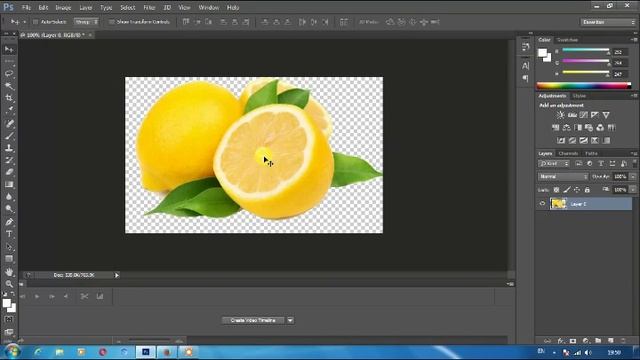Select the Eyedropper tool
Screen dimensions: 640x360
click(x=9, y=110)
